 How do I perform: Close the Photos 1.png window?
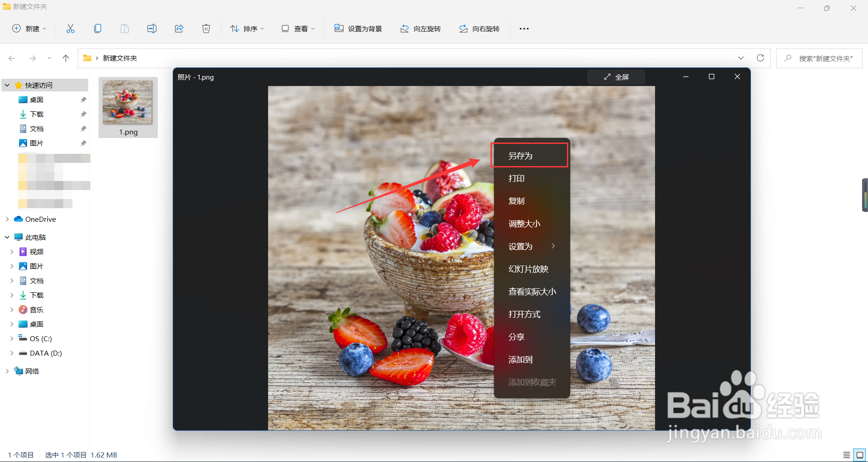737,77
